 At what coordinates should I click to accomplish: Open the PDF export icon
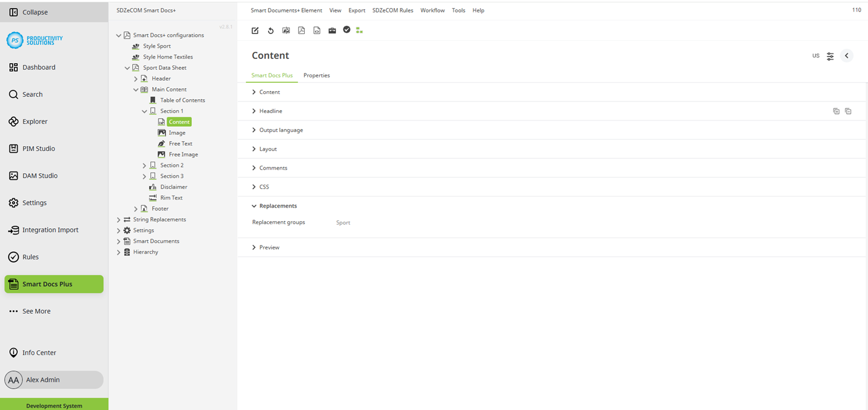[x=301, y=30]
